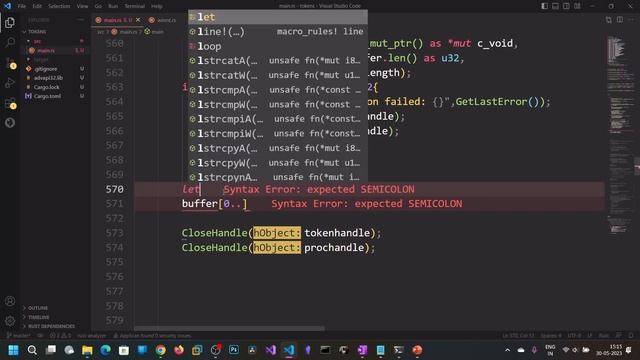Open errors and warnings count in status bar

coord(60,336)
